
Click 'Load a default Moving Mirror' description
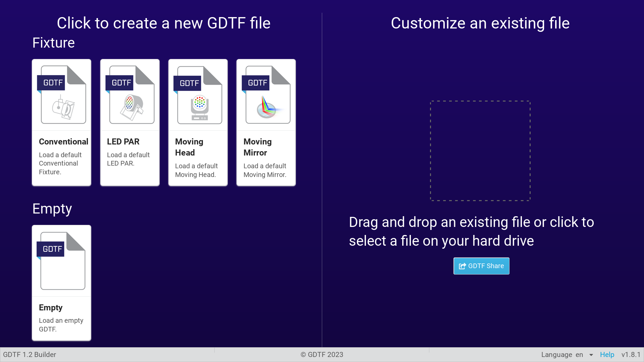[265, 170]
